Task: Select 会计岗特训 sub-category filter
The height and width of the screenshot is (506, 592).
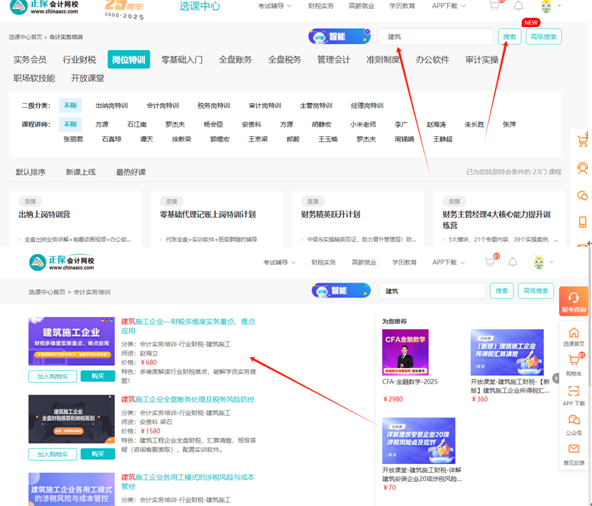Action: [163, 105]
